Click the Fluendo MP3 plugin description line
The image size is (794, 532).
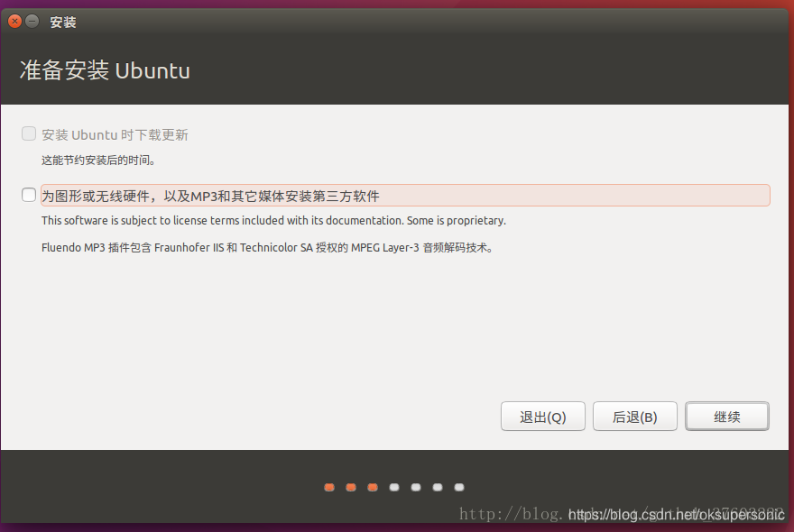267,248
